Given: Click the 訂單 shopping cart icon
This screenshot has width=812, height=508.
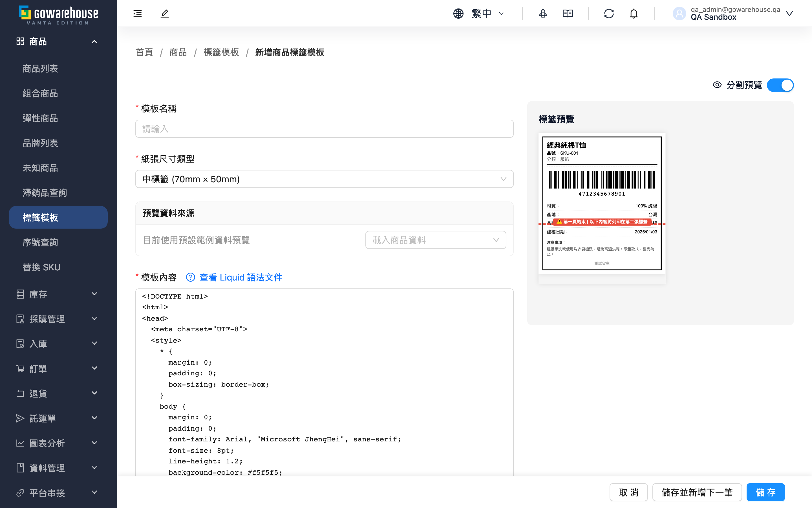Looking at the screenshot, I should point(20,369).
